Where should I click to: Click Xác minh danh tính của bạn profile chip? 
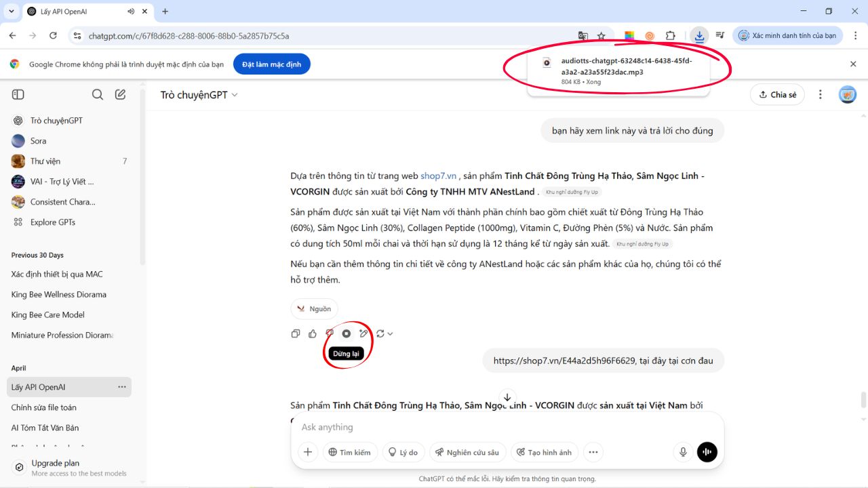click(788, 36)
